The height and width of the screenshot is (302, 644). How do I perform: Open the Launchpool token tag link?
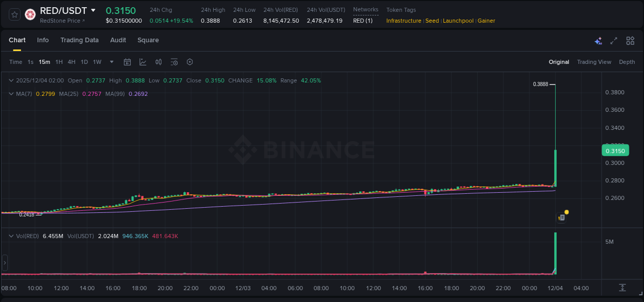tap(458, 21)
